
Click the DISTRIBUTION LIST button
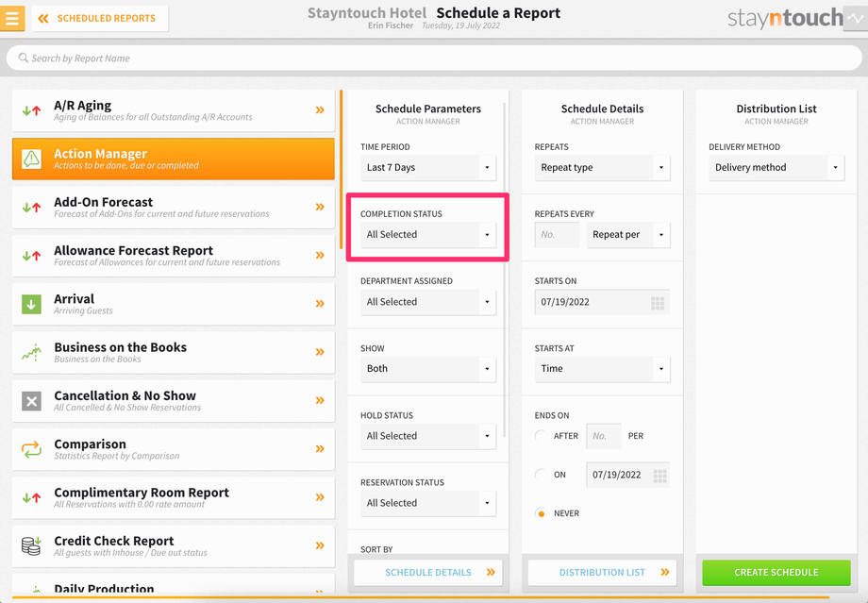[602, 573]
